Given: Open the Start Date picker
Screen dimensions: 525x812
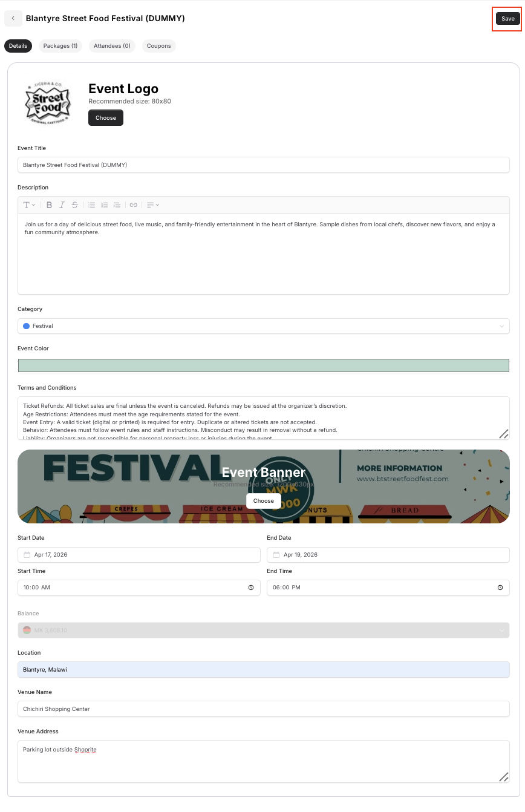Looking at the screenshot, I should pyautogui.click(x=139, y=555).
